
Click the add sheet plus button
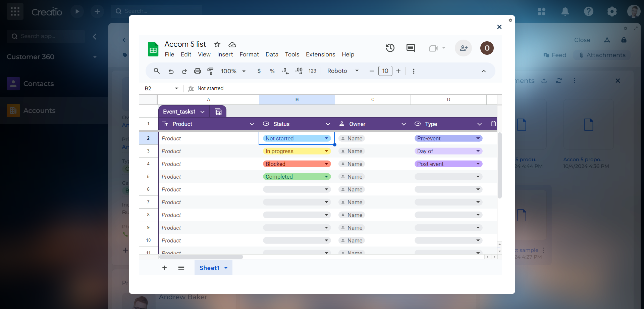pyautogui.click(x=164, y=268)
